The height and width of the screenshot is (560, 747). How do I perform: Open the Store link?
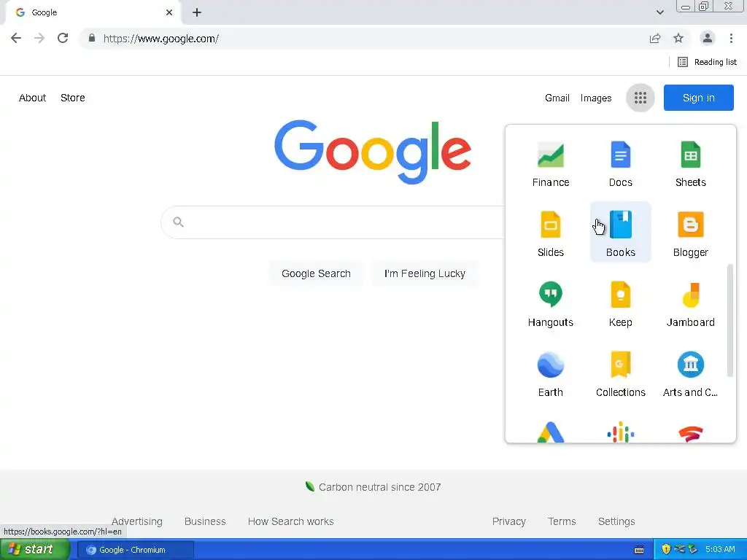click(72, 98)
